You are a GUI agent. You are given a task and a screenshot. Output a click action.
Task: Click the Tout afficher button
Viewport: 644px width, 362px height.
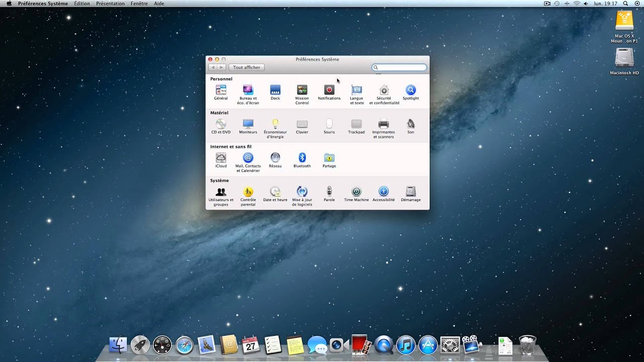click(x=247, y=67)
